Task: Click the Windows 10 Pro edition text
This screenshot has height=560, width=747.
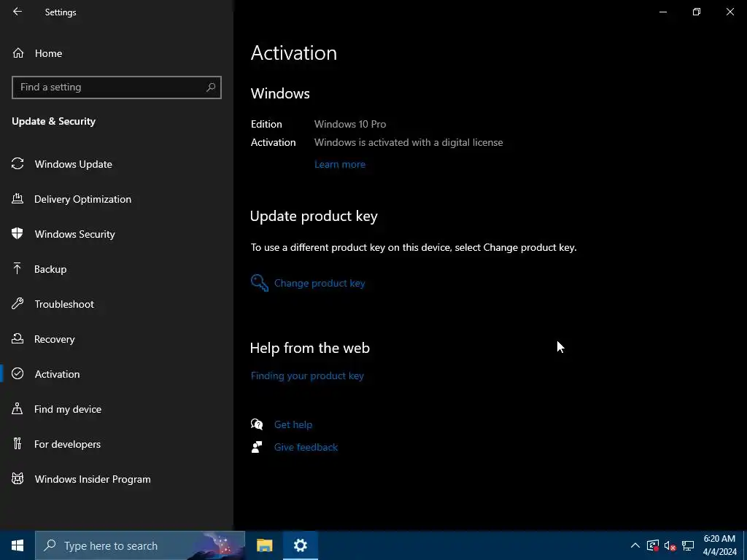Action: 350,124
